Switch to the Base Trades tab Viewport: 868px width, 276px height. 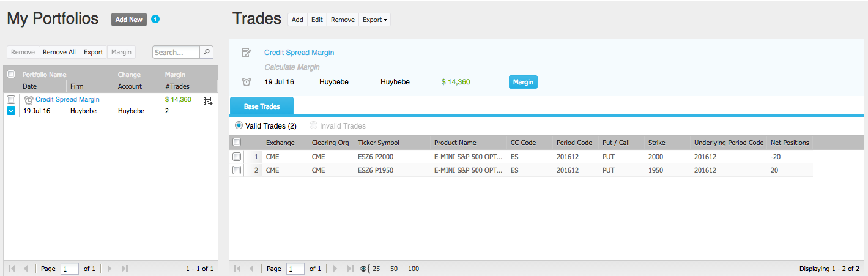(x=262, y=106)
